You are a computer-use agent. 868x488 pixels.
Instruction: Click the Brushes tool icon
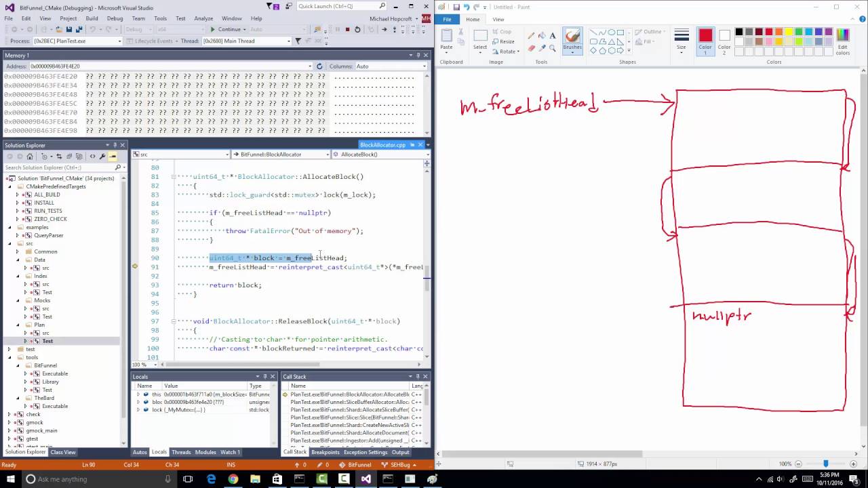pyautogui.click(x=572, y=35)
